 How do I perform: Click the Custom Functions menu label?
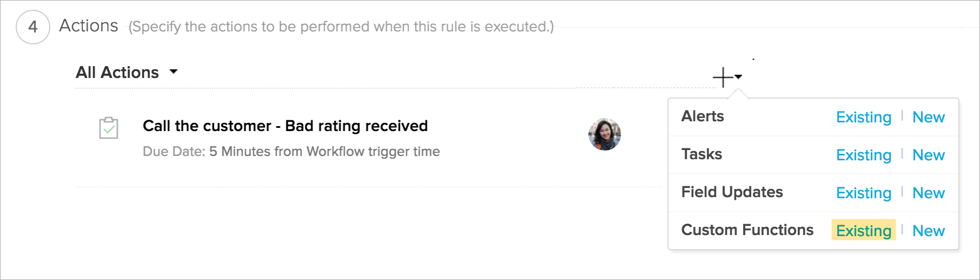click(747, 230)
